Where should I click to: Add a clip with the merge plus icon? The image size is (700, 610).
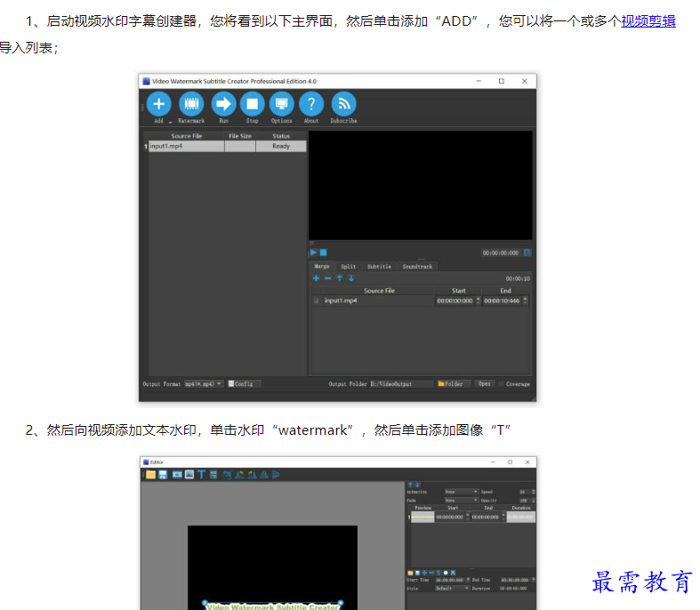click(316, 278)
